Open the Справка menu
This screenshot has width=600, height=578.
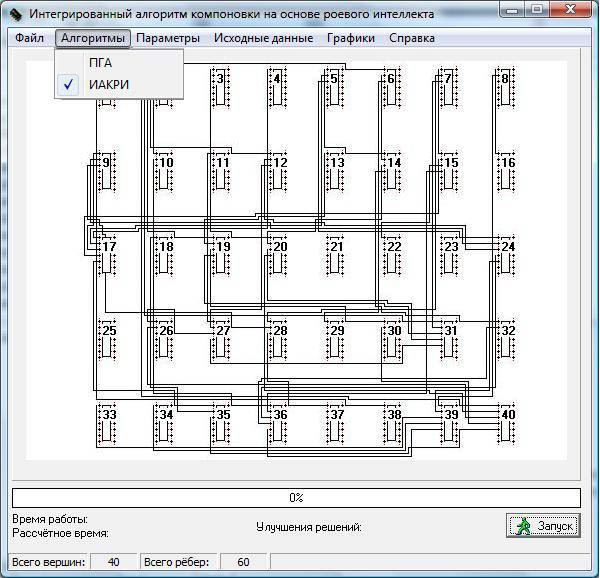(412, 38)
